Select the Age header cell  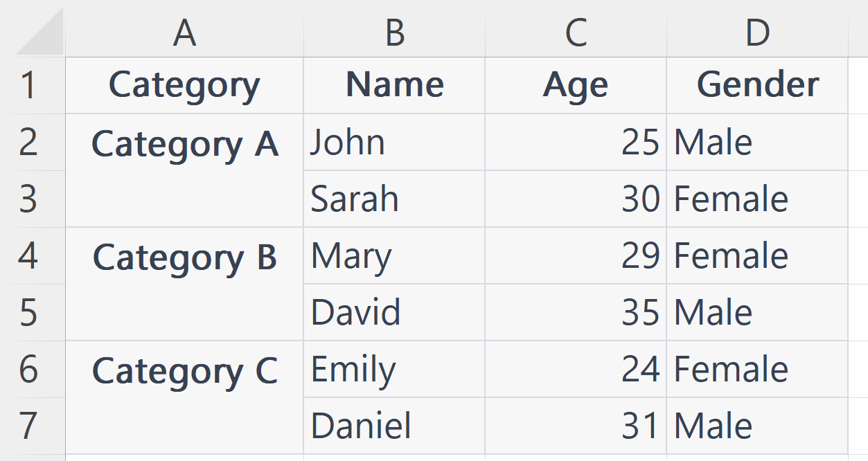coord(576,84)
